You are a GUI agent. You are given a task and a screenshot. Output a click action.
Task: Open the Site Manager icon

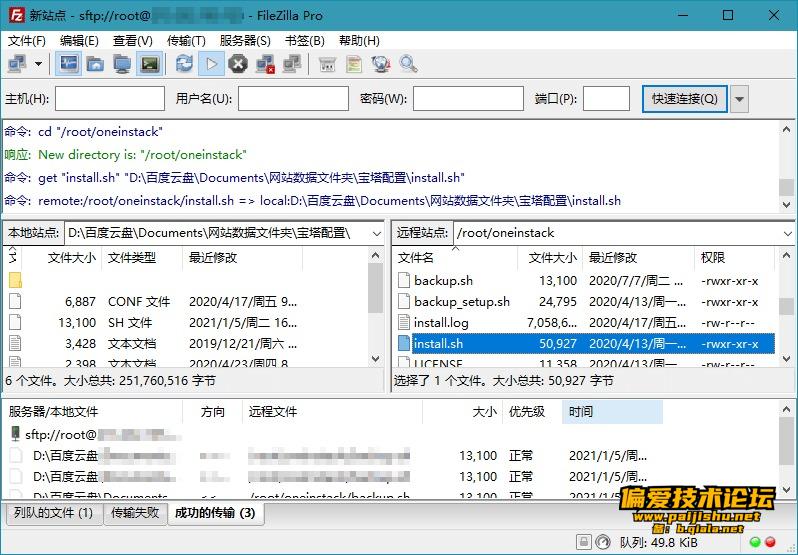[x=17, y=64]
